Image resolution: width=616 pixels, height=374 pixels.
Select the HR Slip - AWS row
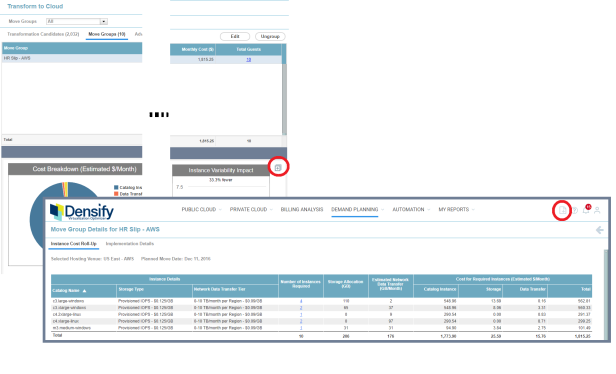72,59
